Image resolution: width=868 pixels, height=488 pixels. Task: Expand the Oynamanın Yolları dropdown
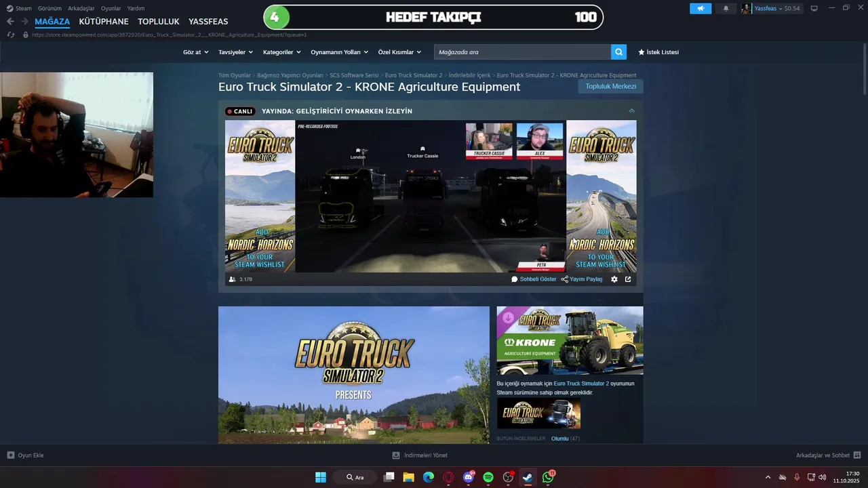tap(340, 52)
